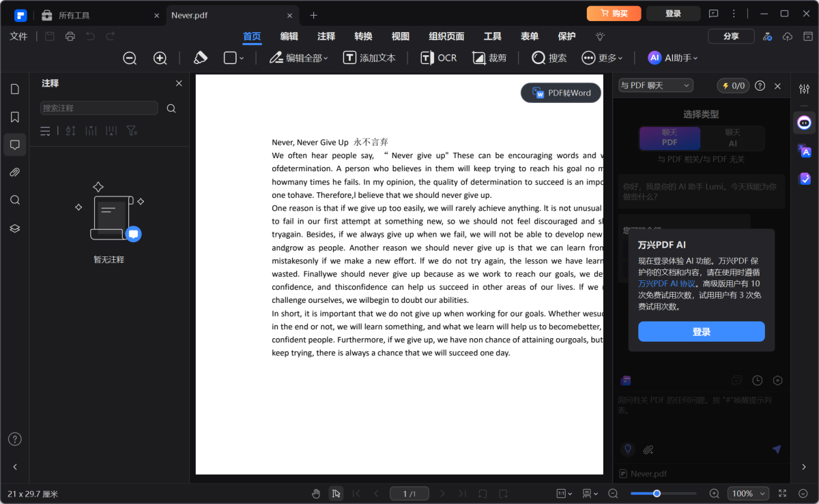Open the attachments panel
This screenshot has height=504, width=819.
pos(15,171)
